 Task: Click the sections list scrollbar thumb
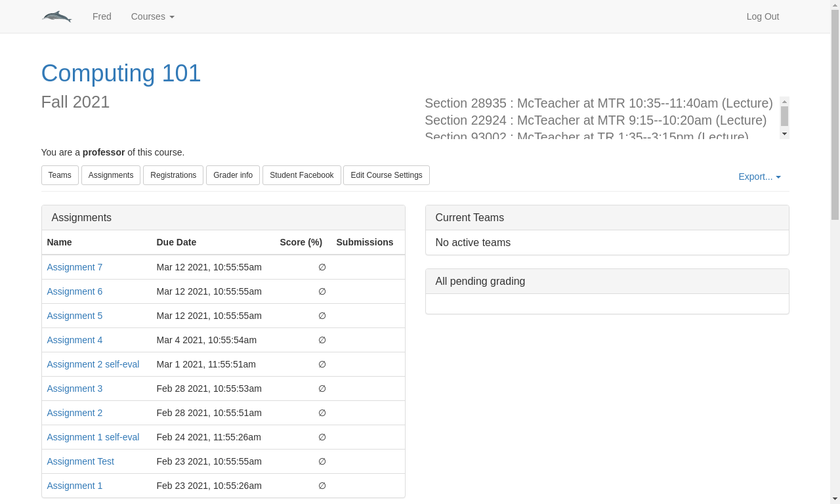pos(784,116)
